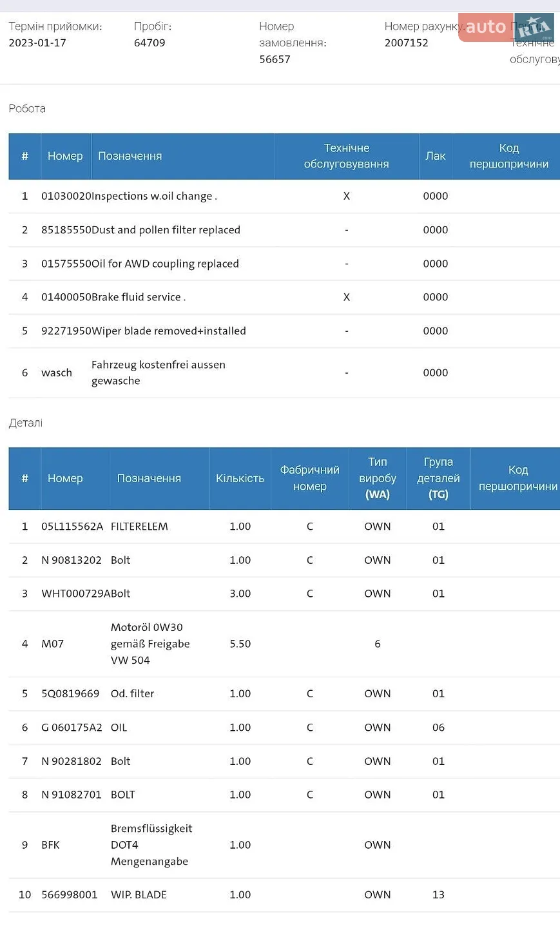Image resolution: width=560 pixels, height=928 pixels.
Task: Click the 'Тип виробу (WA)' column header
Action: pyautogui.click(x=378, y=478)
